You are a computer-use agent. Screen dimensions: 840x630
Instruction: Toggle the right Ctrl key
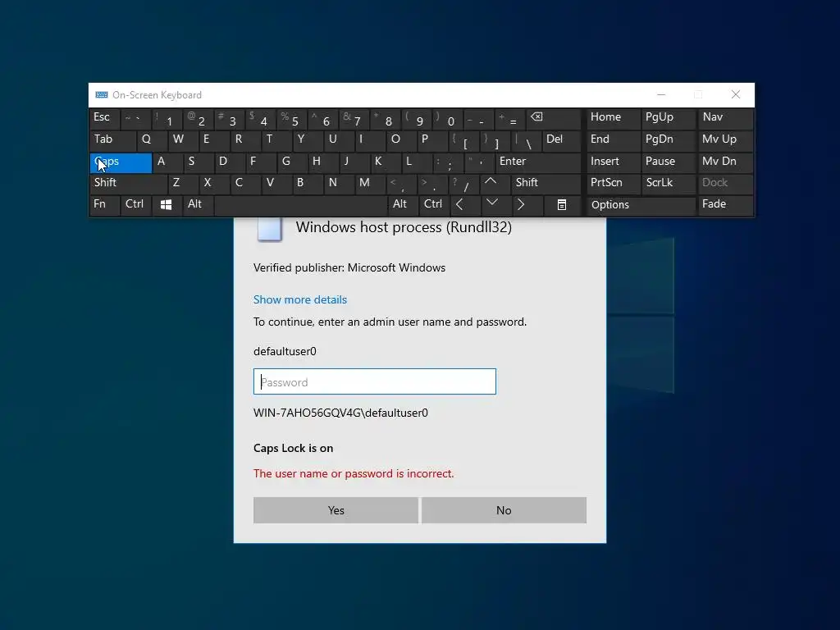click(434, 205)
